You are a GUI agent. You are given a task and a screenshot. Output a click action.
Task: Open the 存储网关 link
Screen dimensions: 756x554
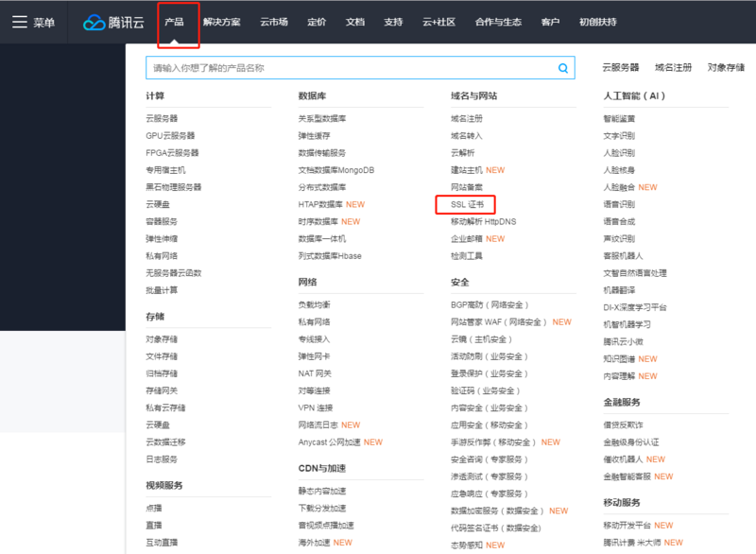click(x=162, y=390)
